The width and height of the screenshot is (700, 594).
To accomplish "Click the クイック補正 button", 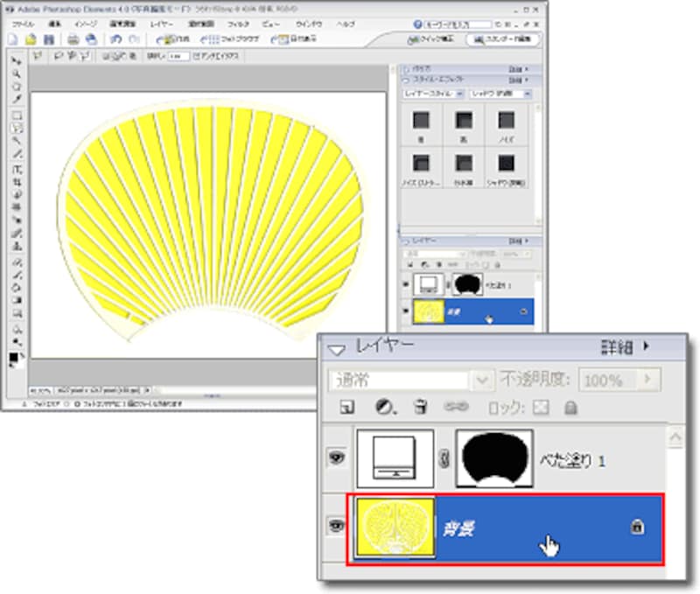I will [x=431, y=39].
